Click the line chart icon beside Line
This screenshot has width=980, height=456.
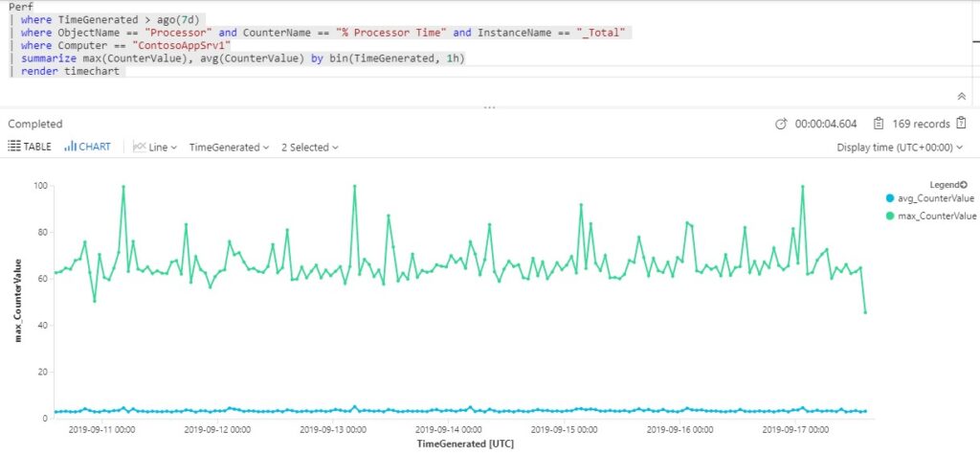140,147
